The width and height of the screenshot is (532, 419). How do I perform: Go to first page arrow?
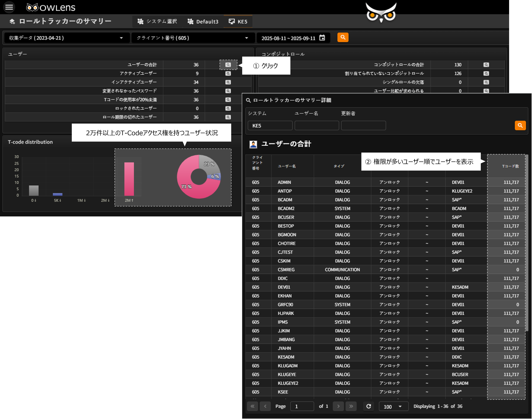pyautogui.click(x=252, y=406)
